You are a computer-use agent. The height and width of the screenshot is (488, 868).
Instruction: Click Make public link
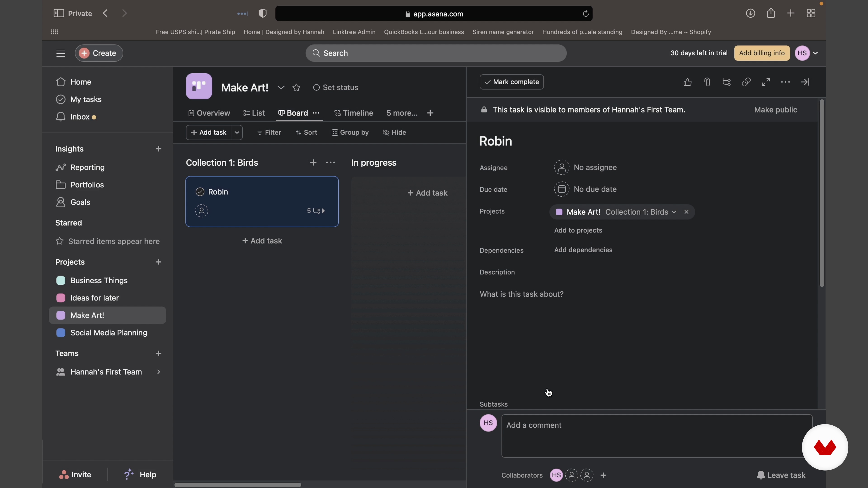[775, 110]
